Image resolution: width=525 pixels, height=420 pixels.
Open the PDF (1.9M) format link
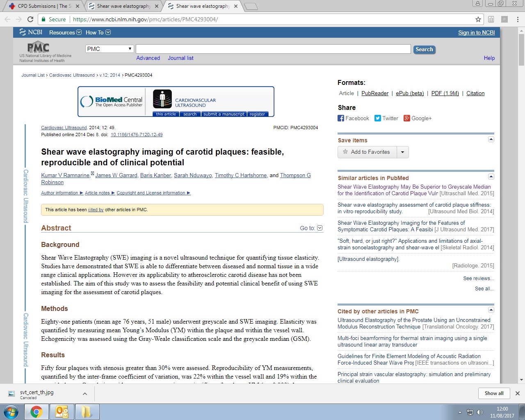point(445,93)
